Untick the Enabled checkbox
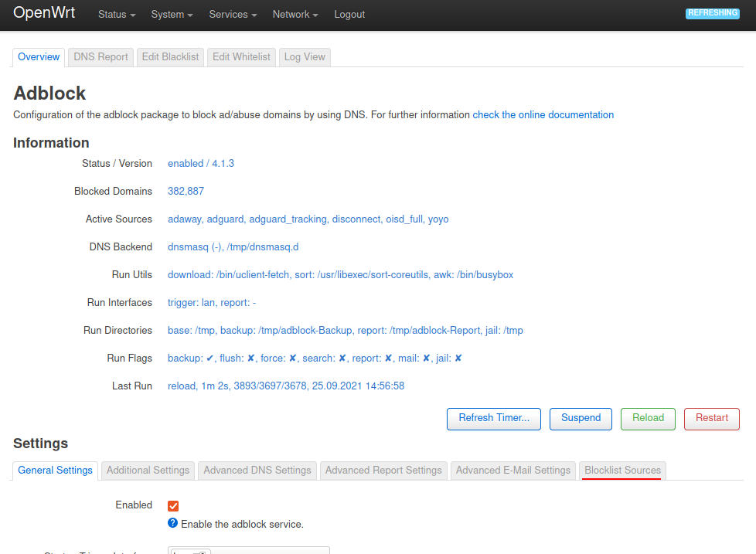Viewport: 756px width, 554px height. click(173, 506)
